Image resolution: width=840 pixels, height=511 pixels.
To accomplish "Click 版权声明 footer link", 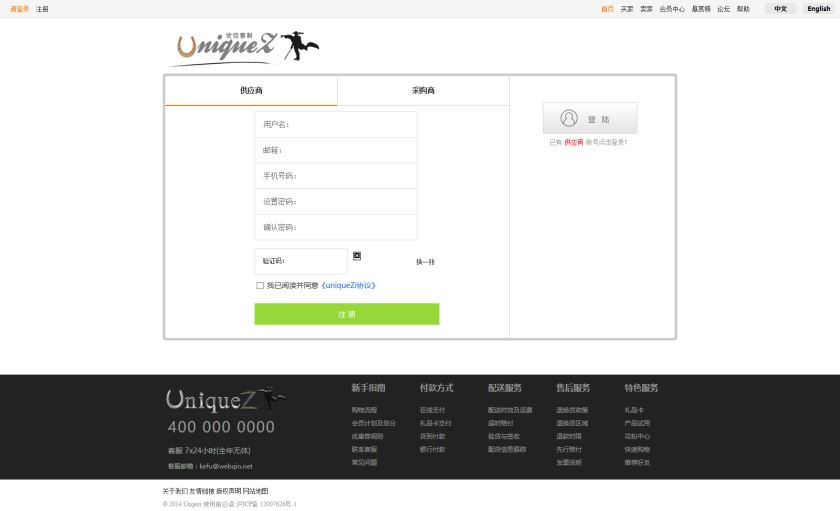I will coord(229,491).
